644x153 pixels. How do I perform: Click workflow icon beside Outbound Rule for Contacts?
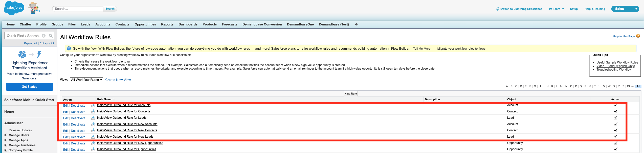tap(93, 112)
